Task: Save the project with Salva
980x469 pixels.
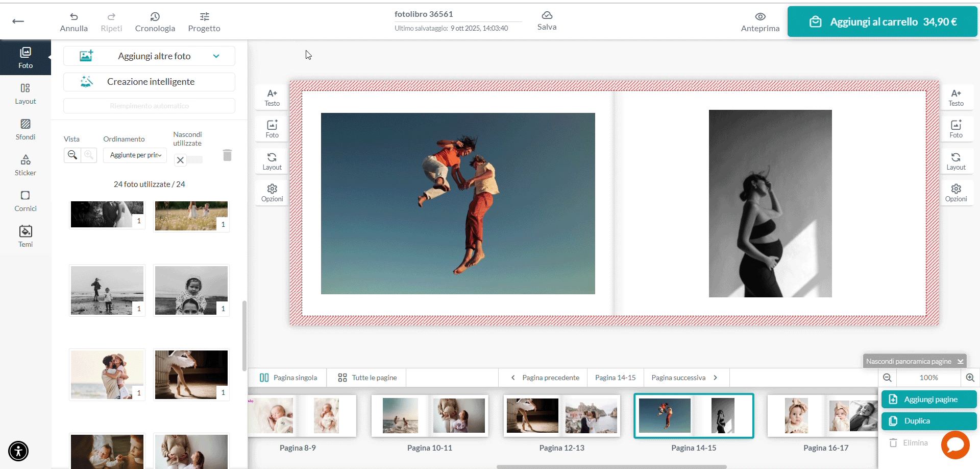Action: tap(547, 21)
